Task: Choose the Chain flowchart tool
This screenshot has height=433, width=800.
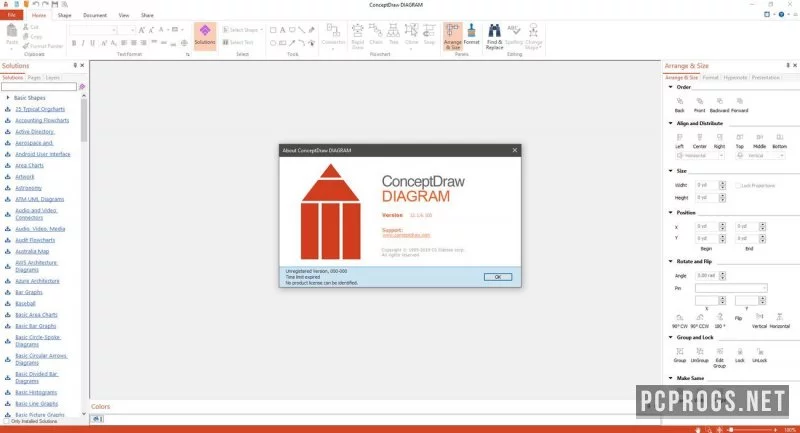Action: click(376, 35)
